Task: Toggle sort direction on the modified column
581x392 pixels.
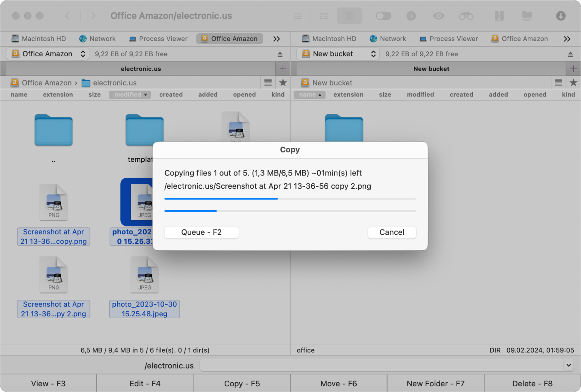Action: coord(130,95)
